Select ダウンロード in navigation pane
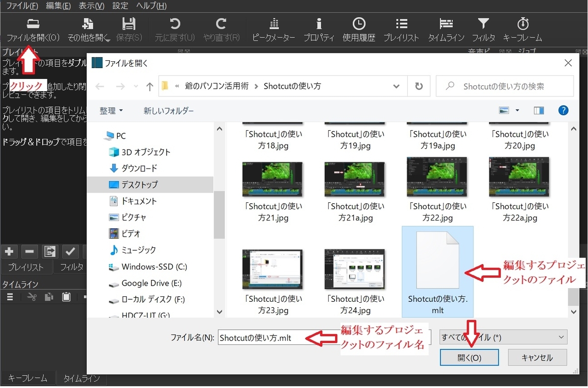Screen dimensions: 588x388 pyautogui.click(x=139, y=168)
